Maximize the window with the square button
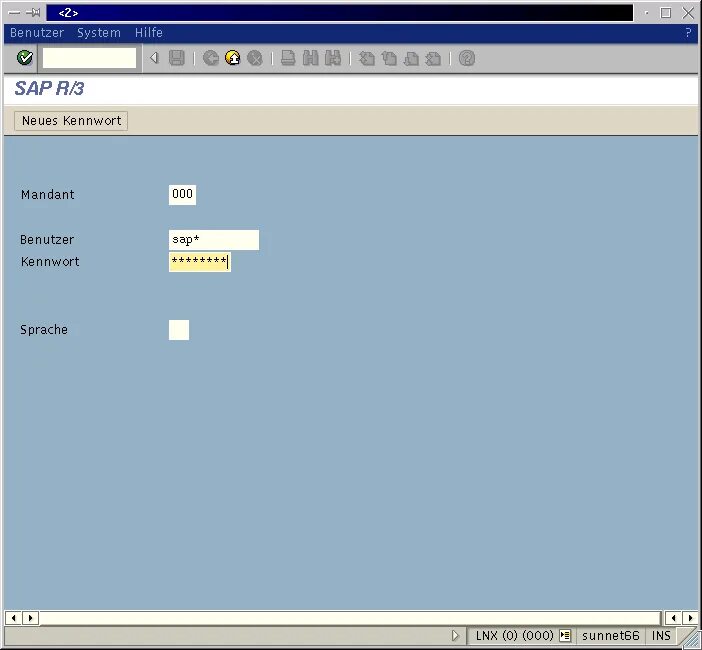The width and height of the screenshot is (702, 650). pos(666,13)
